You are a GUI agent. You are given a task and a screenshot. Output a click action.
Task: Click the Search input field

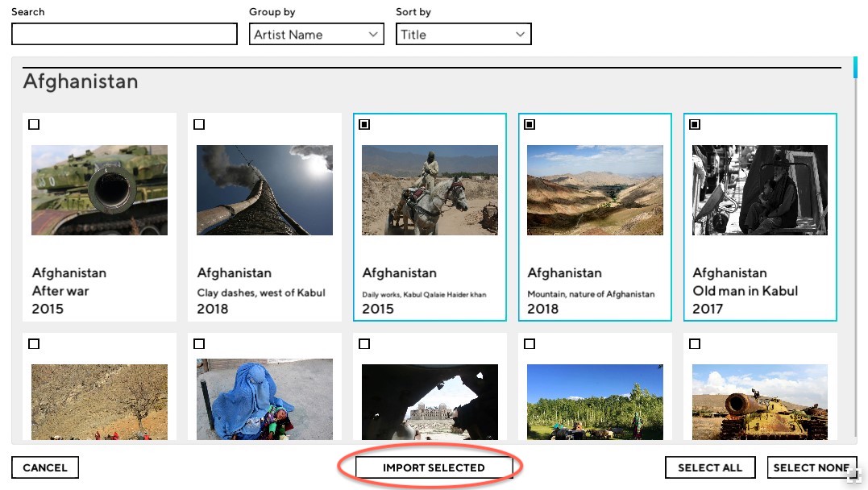[124, 35]
